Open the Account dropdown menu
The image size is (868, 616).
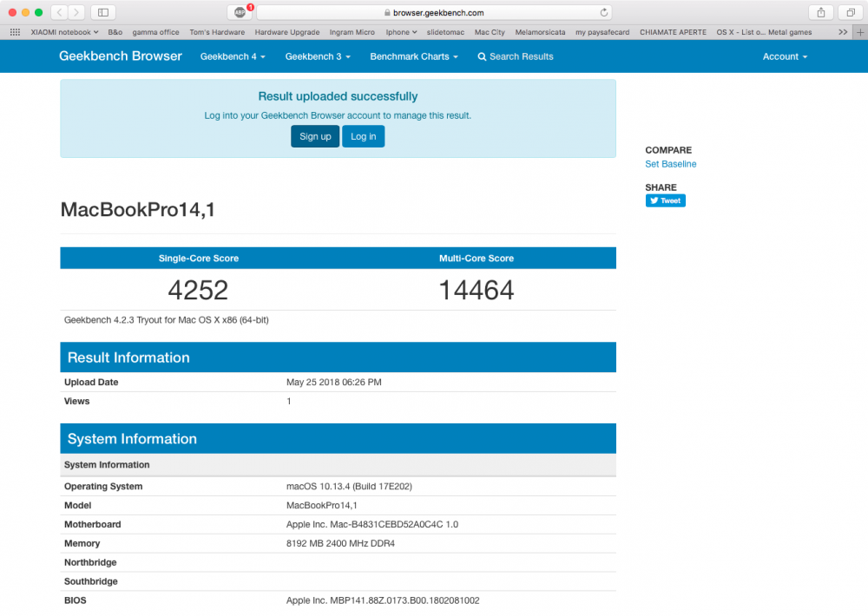[785, 56]
